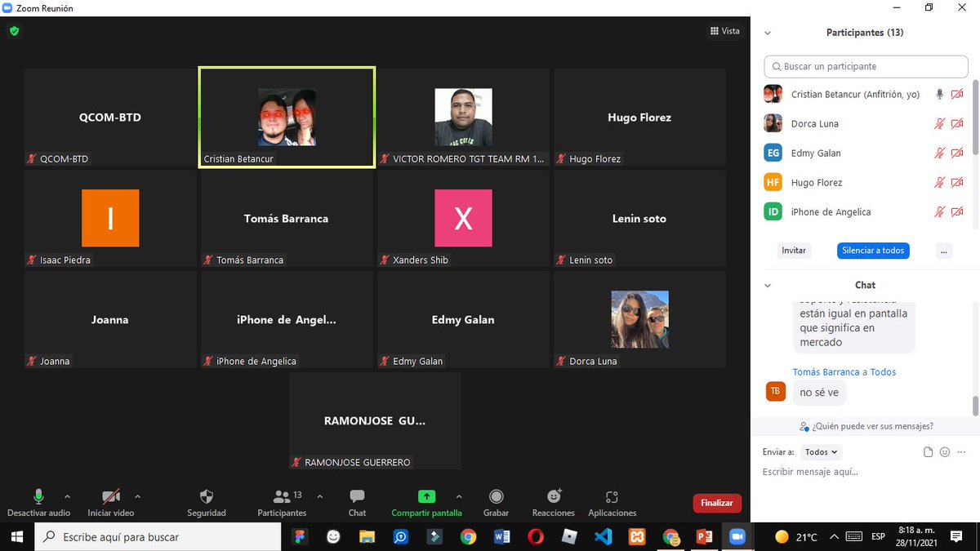980x551 pixels.
Task: Open the Seguridad shield options
Action: point(207,496)
